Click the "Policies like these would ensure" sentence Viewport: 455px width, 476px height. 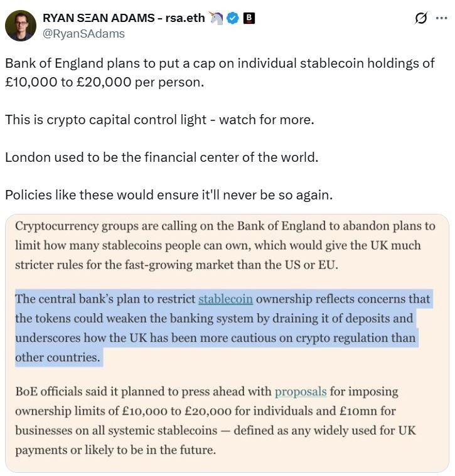168,194
